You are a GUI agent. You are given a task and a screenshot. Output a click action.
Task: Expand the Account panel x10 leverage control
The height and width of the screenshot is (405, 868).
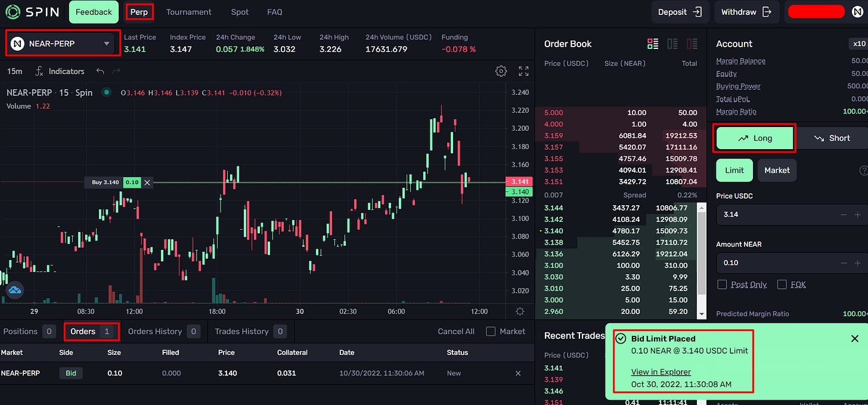858,44
